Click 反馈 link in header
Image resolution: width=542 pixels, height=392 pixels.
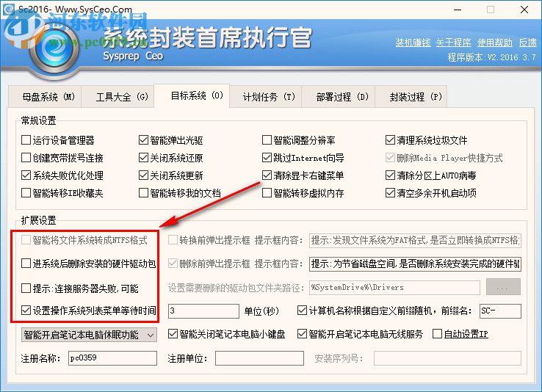[x=528, y=43]
